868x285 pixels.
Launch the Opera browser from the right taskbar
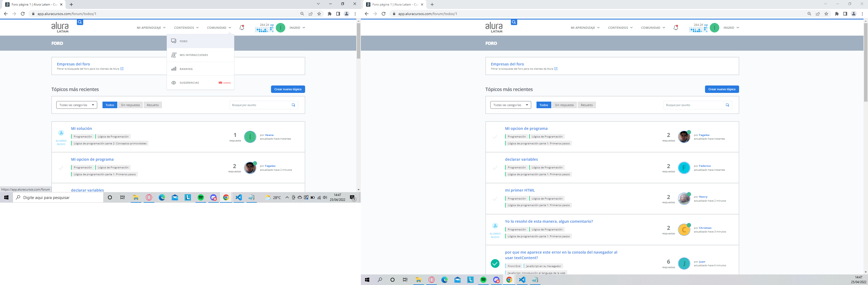click(432, 280)
